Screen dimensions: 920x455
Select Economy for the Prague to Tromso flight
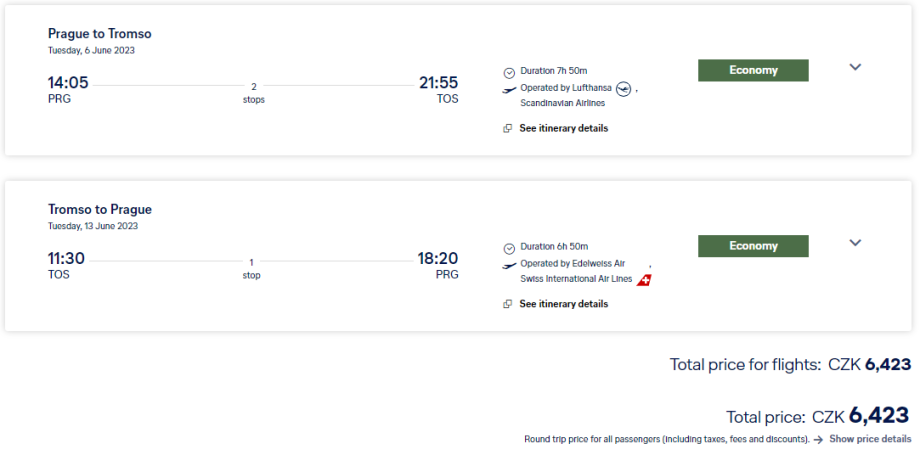(753, 70)
